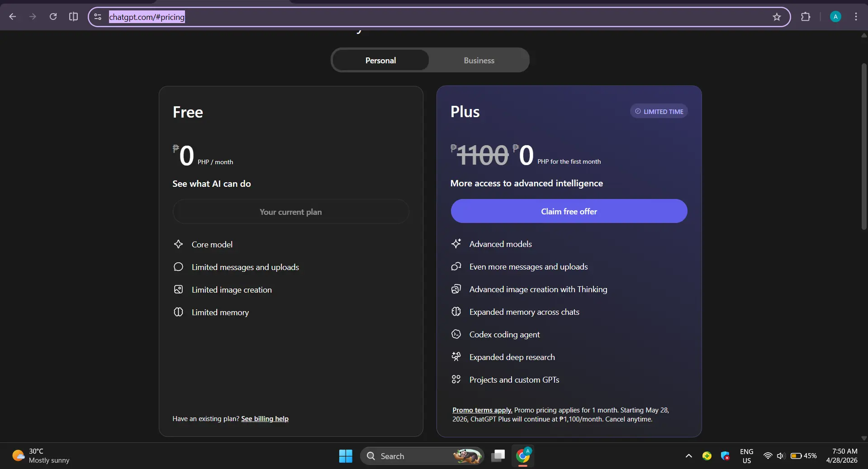
Task: Claim the free Plus offer
Action: [569, 211]
